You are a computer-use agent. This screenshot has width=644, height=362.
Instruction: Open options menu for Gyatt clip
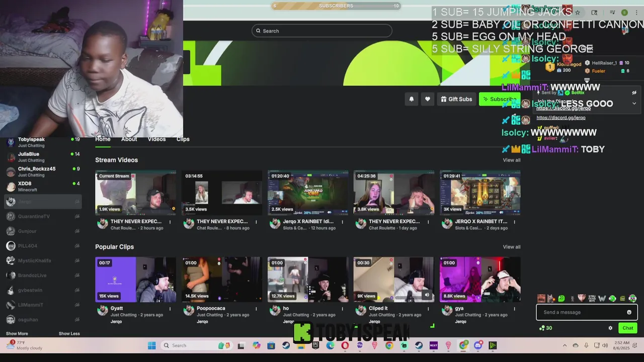pyautogui.click(x=170, y=309)
